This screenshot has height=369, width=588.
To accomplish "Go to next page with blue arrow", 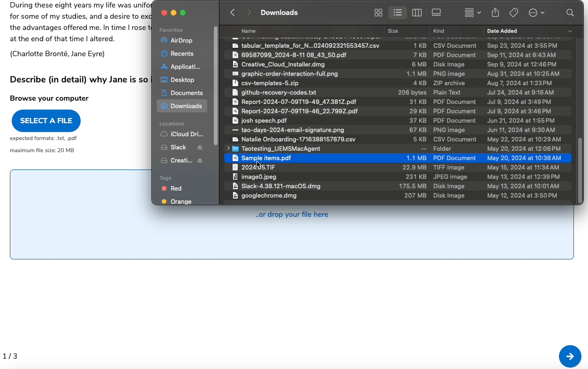I will 570,356.
